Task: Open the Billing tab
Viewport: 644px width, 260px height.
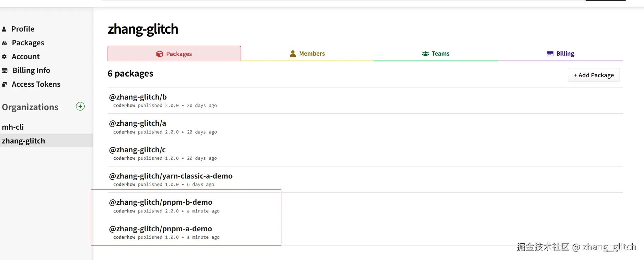Action: [560, 53]
